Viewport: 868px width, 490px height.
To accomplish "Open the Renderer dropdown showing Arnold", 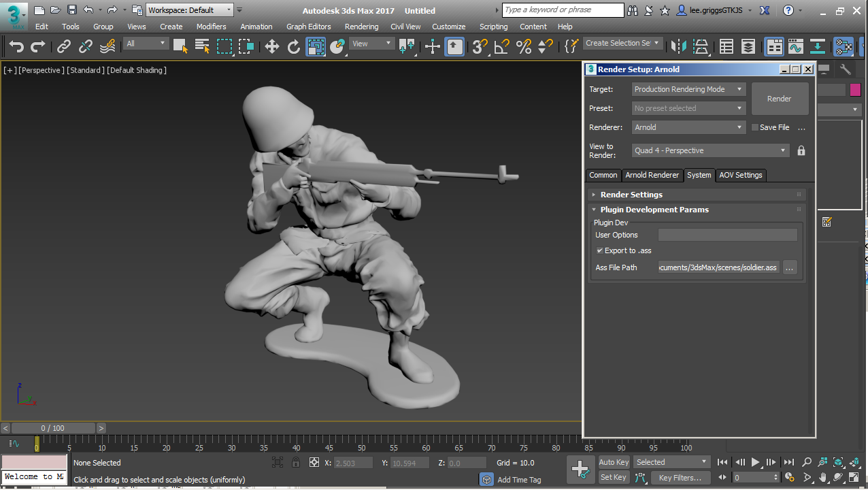I will coord(688,127).
